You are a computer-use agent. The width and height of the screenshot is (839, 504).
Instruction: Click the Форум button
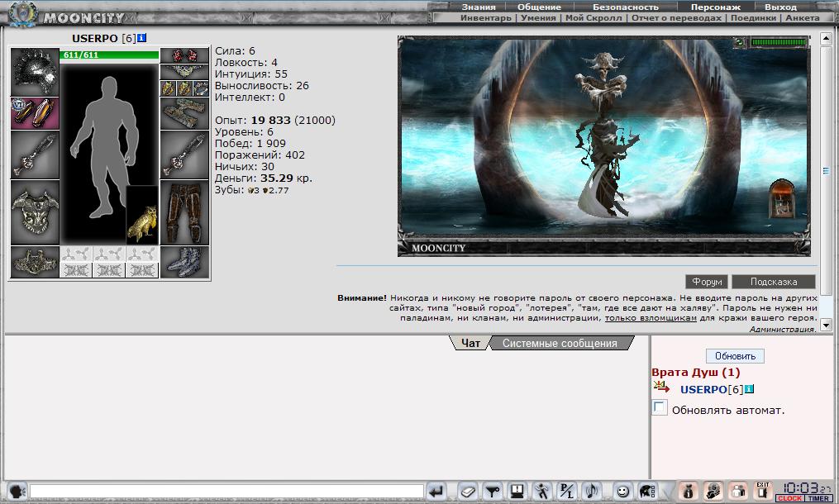pyautogui.click(x=707, y=282)
